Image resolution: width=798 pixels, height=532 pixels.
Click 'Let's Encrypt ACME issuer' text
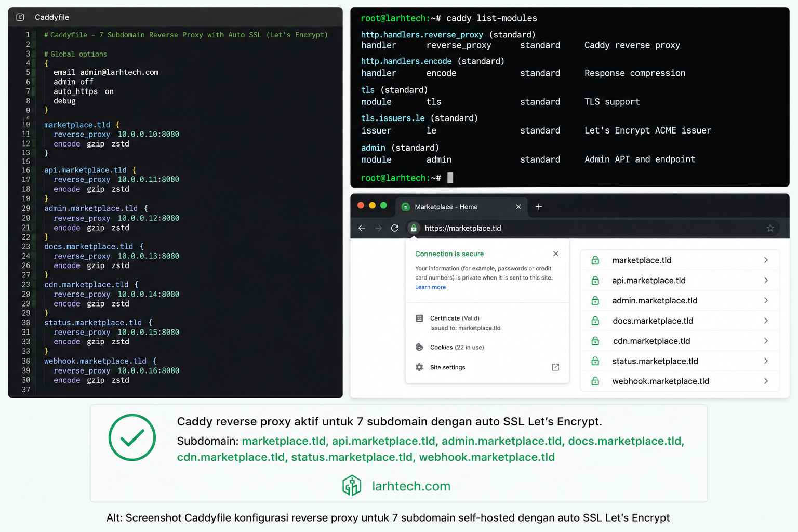647,130
